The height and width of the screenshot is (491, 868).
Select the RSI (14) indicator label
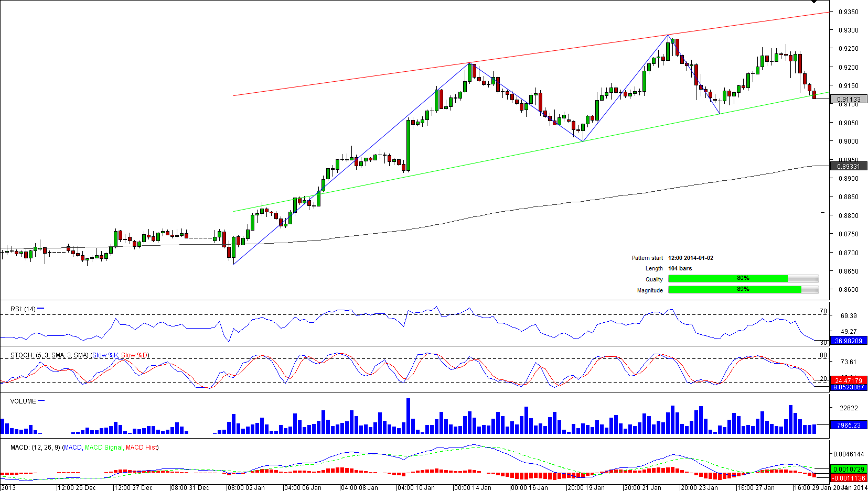point(23,309)
